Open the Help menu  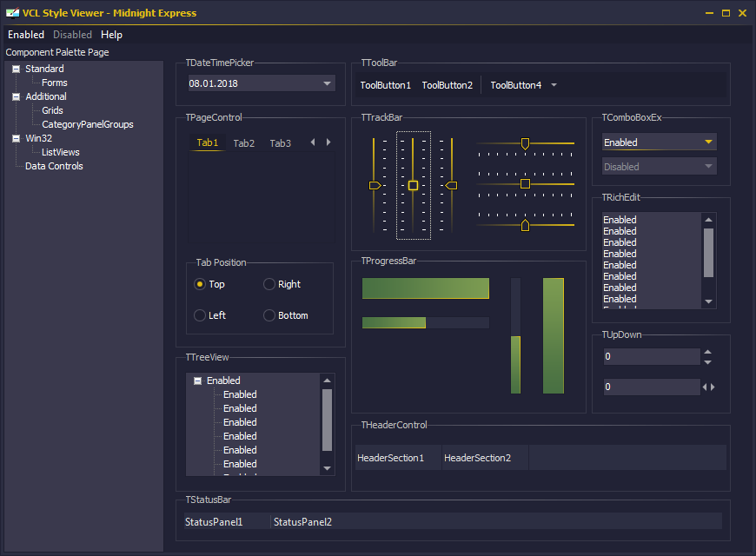click(111, 35)
